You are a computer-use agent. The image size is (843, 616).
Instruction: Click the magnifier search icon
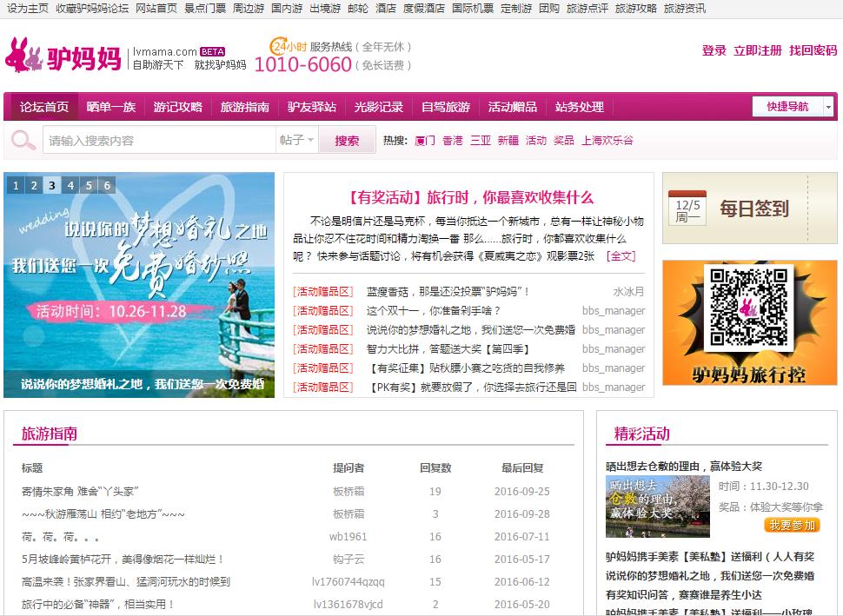[23, 140]
